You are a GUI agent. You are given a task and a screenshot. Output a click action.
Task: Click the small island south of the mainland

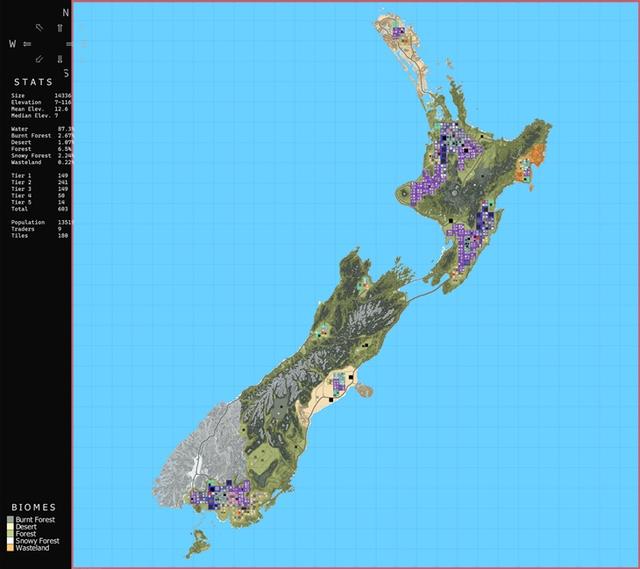click(198, 543)
